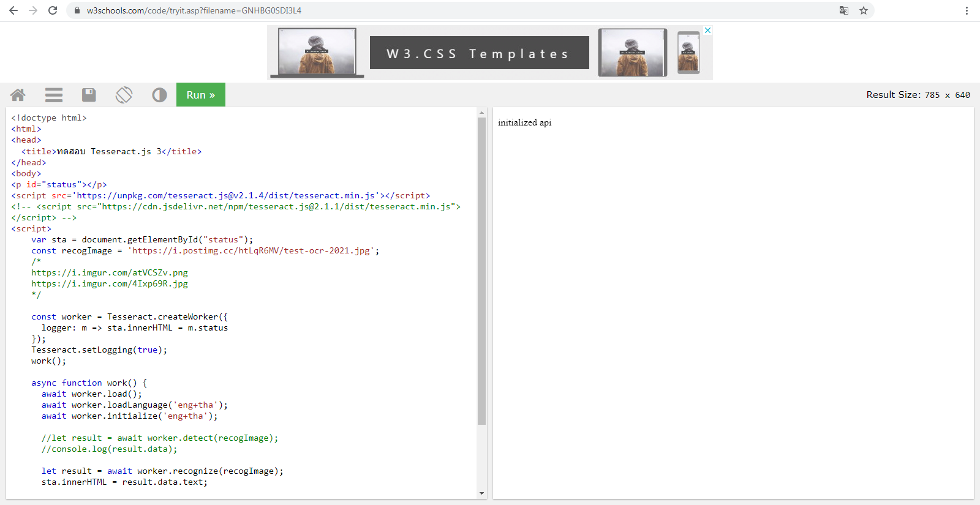
Task: Close the W3.CSS Templates ad
Action: (707, 30)
